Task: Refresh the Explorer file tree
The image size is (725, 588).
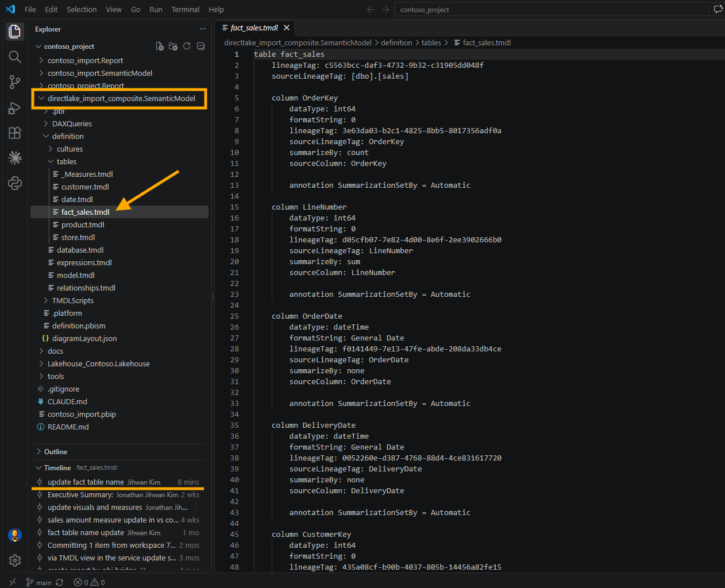Action: click(187, 47)
